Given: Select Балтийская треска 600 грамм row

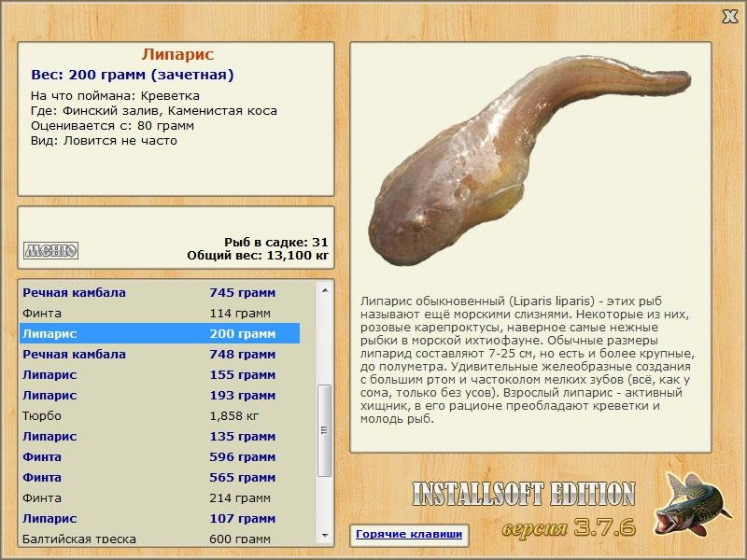Looking at the screenshot, I should (160, 538).
